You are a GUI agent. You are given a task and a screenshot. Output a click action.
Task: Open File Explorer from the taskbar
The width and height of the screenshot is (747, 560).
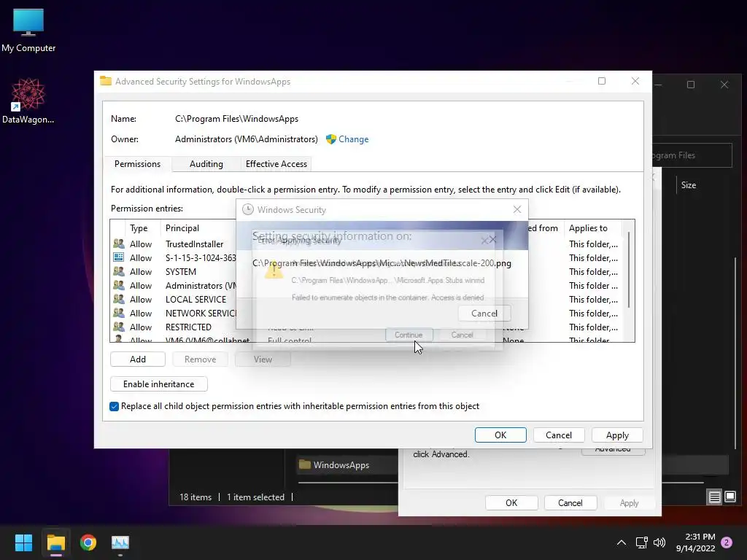55,542
